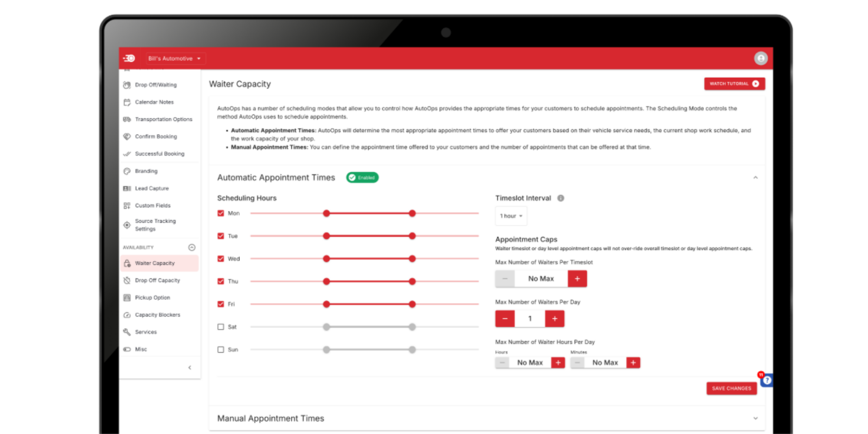Image resolution: width=868 pixels, height=434 pixels.
Task: Decrease waiter Minutes per day value
Action: point(577,363)
